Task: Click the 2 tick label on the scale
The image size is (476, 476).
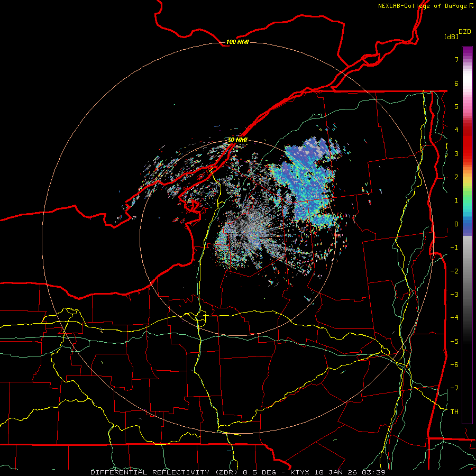Action: coord(456,177)
